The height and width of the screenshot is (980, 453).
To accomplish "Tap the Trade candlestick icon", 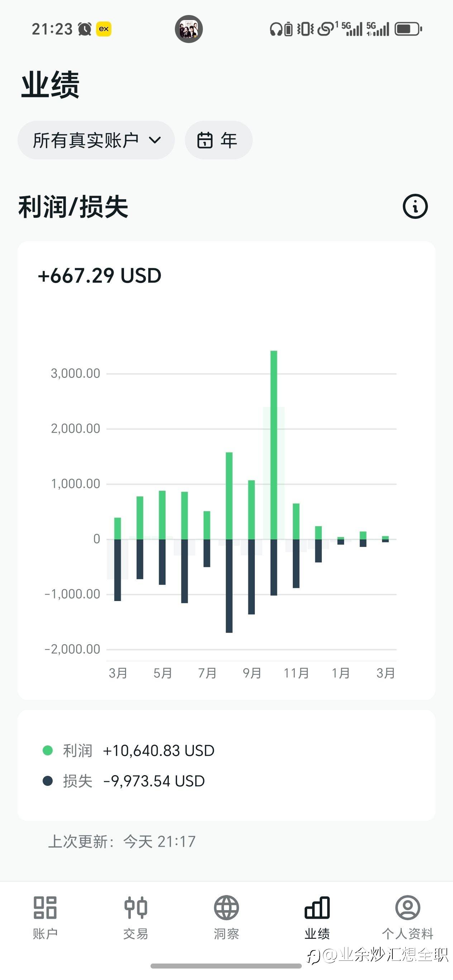I will pos(135,908).
